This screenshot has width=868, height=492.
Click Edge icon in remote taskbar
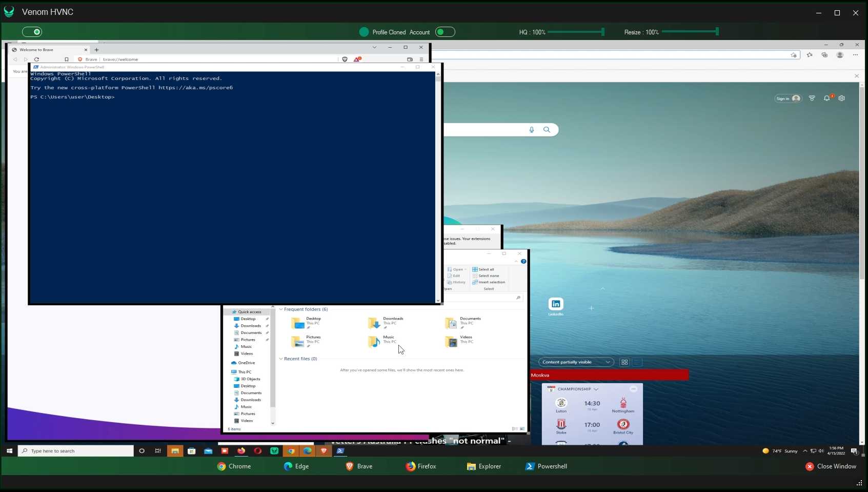coord(307,451)
